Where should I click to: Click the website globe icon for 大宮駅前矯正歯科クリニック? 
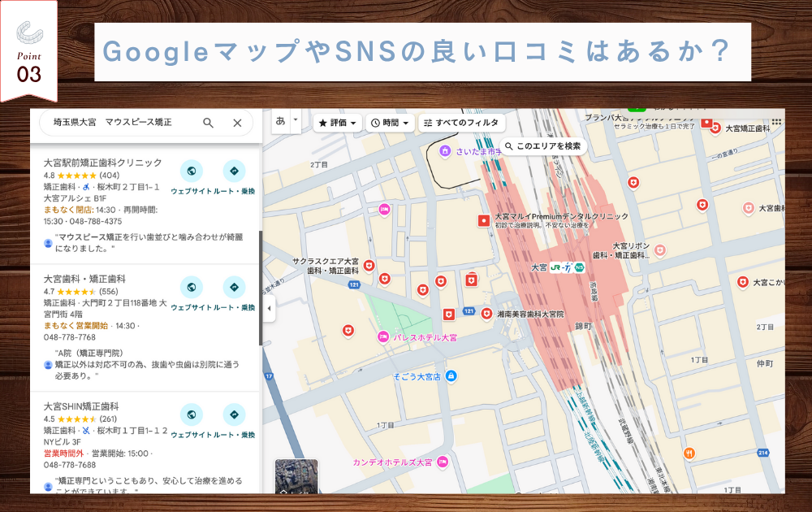point(192,172)
